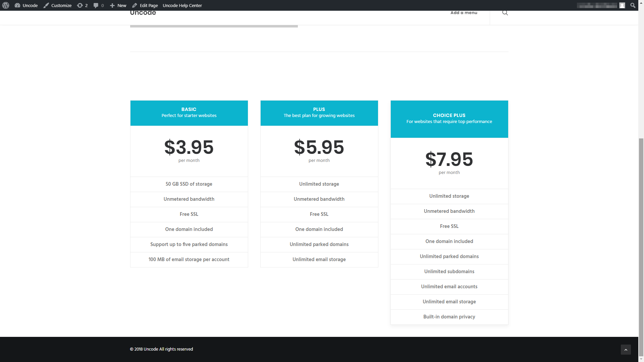Click the Customize toolbar icon
Image resolution: width=644 pixels, height=362 pixels.
[x=46, y=5]
